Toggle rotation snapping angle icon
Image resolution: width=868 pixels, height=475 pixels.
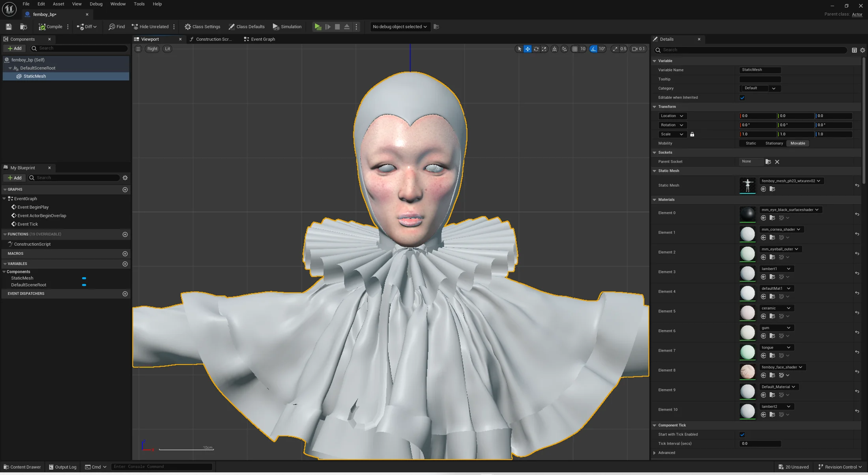[x=593, y=49]
